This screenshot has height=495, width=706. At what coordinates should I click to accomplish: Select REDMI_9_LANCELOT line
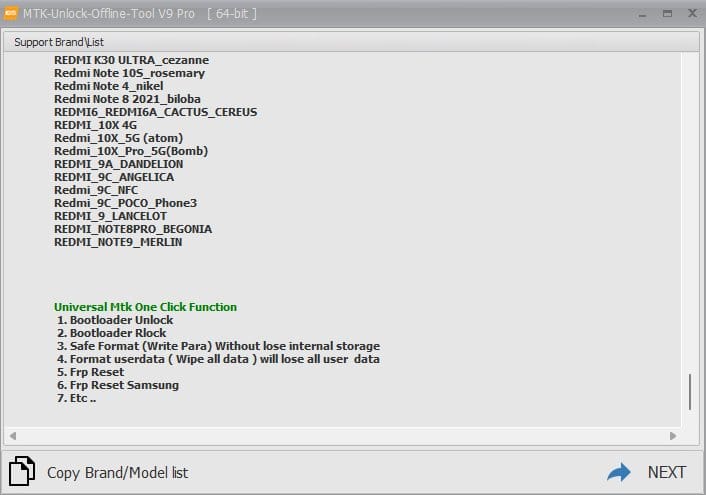(110, 217)
